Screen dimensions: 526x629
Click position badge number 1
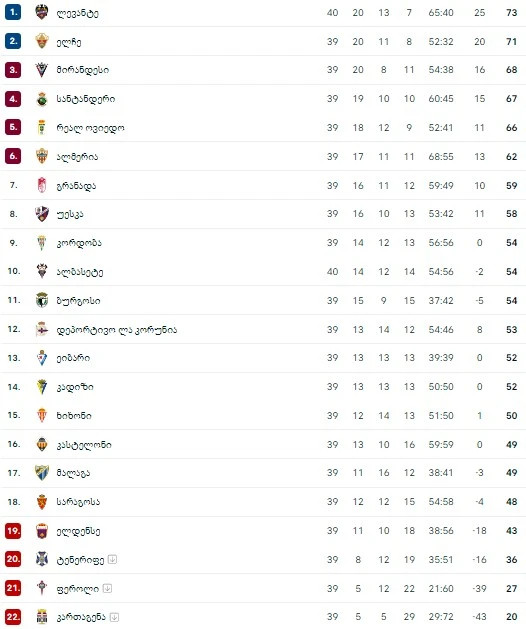pos(13,12)
